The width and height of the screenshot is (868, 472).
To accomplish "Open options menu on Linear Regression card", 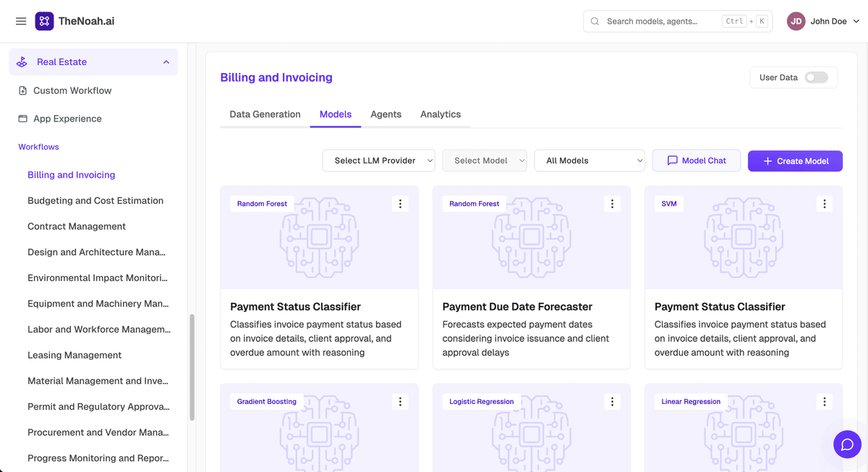I will (825, 401).
